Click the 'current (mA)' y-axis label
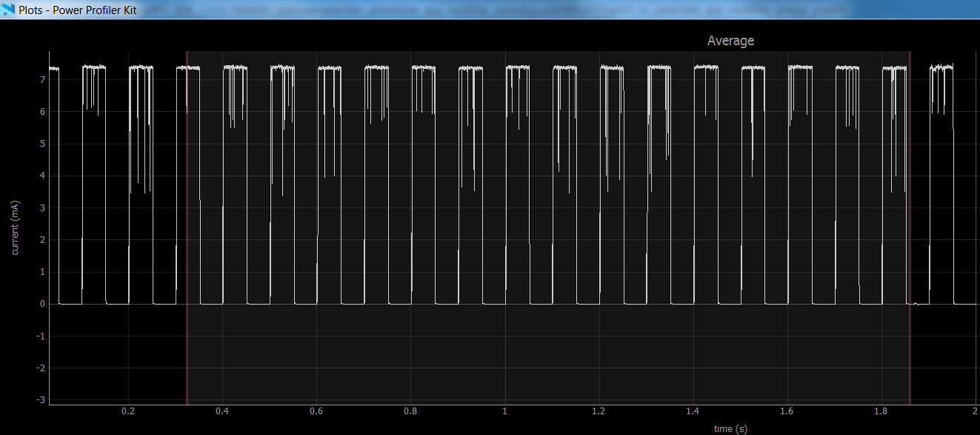The height and width of the screenshot is (435, 980). 15,228
